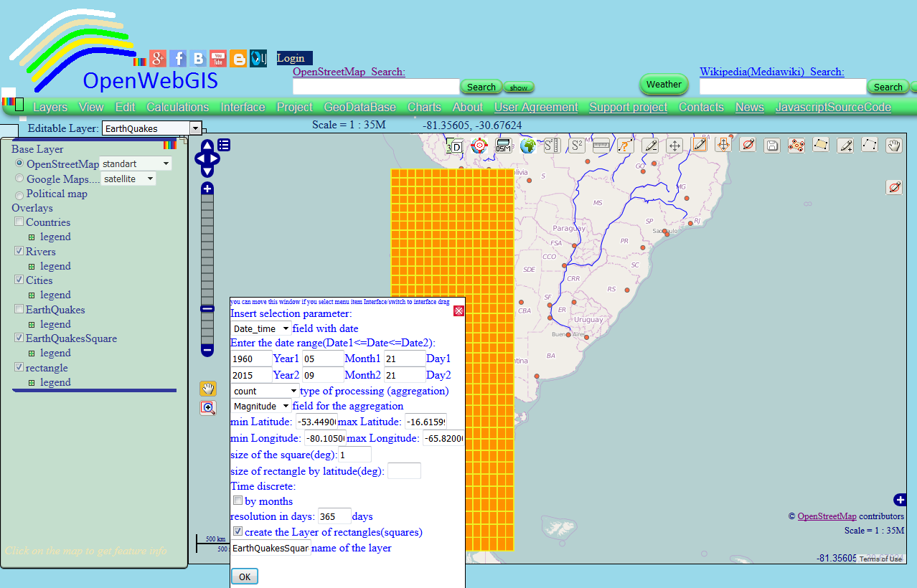The height and width of the screenshot is (588, 917).
Task: Open the User Agreement link
Action: tap(536, 107)
